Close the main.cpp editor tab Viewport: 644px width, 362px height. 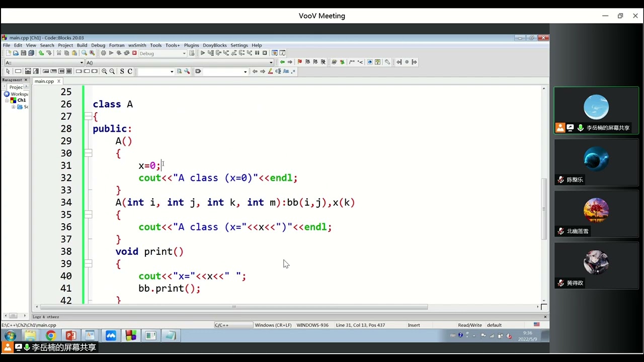point(58,81)
